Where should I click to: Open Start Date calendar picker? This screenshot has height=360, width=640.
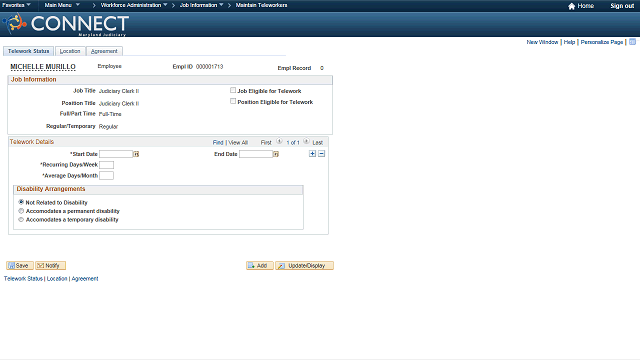136,154
